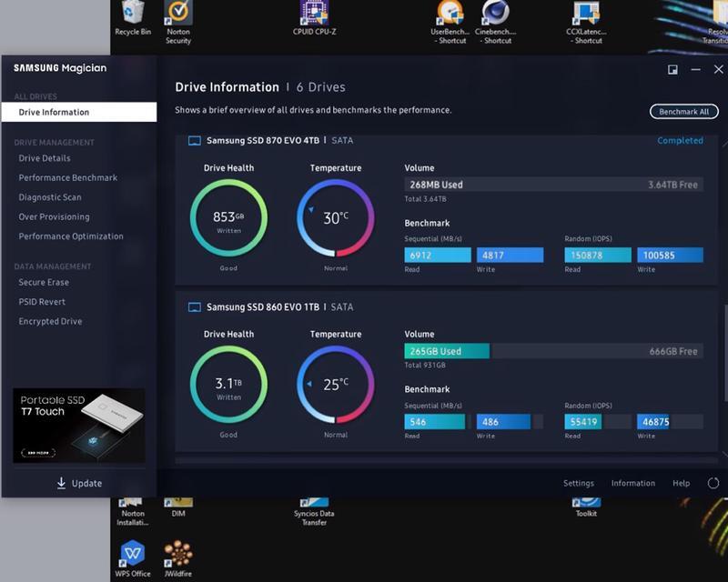Open Settings in bottom bar

pos(579,483)
